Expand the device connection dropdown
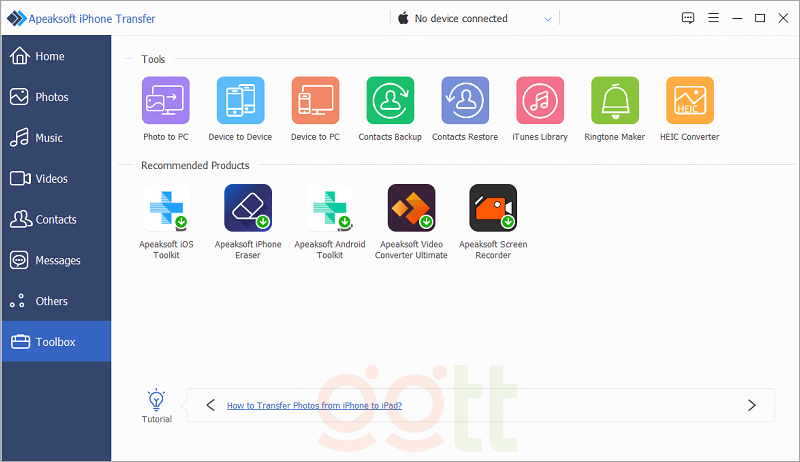 tap(547, 18)
